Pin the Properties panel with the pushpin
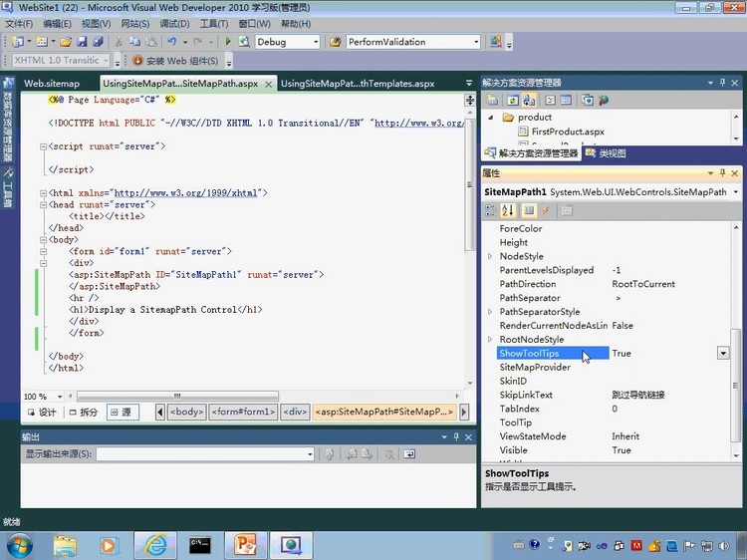This screenshot has height=560, width=747. 722,173
